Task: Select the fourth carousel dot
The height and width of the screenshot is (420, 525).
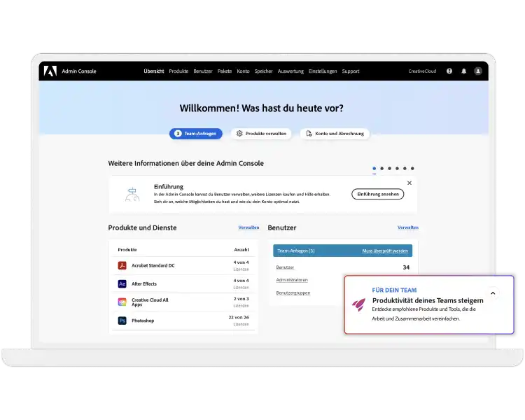Action: [x=397, y=169]
